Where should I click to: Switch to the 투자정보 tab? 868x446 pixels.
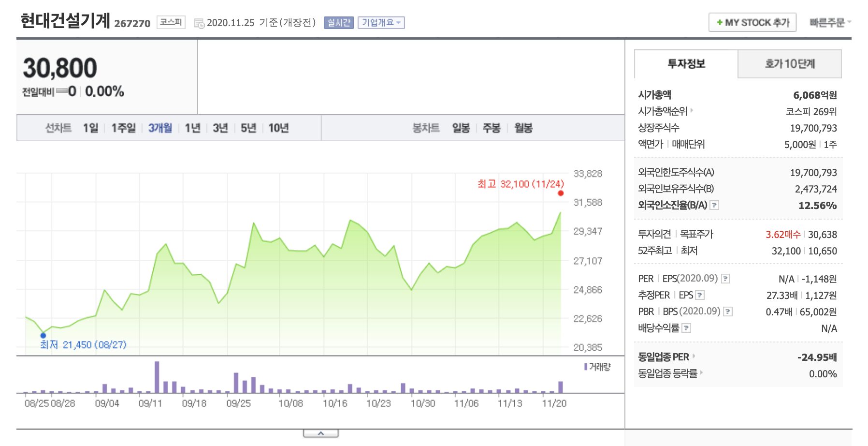coord(686,64)
